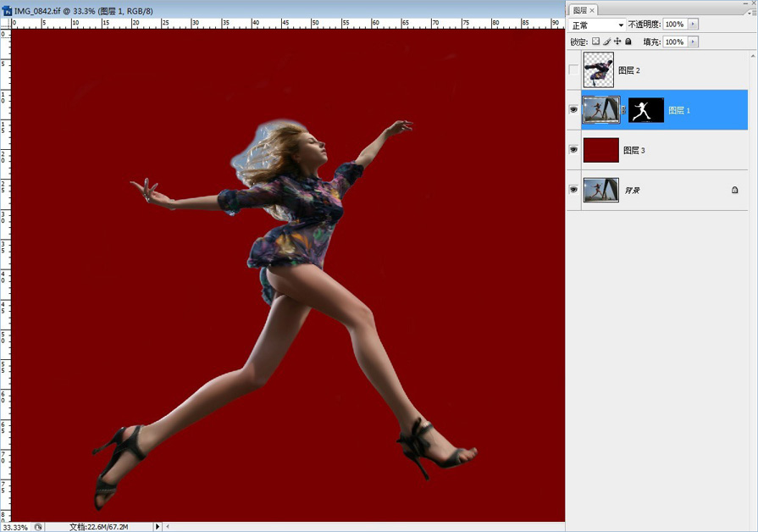Toggle visibility of the 背景 layer
758x532 pixels.
573,191
